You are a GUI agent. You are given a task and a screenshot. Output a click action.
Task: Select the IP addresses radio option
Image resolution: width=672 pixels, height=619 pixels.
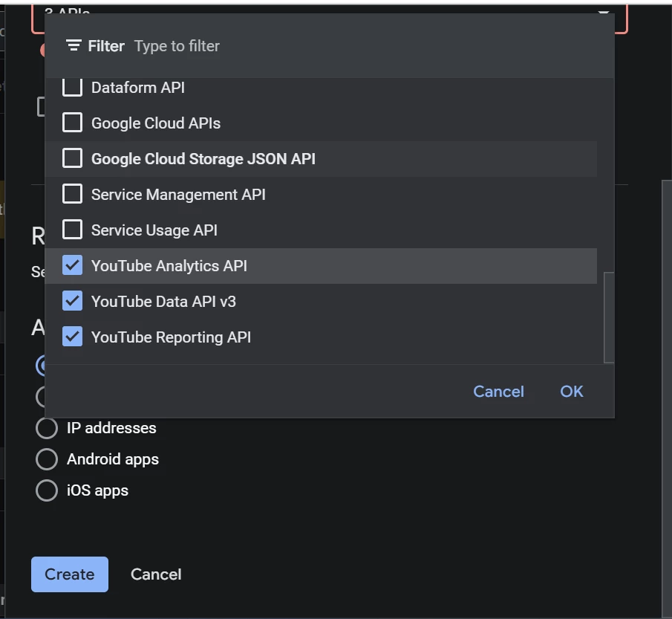(x=47, y=428)
